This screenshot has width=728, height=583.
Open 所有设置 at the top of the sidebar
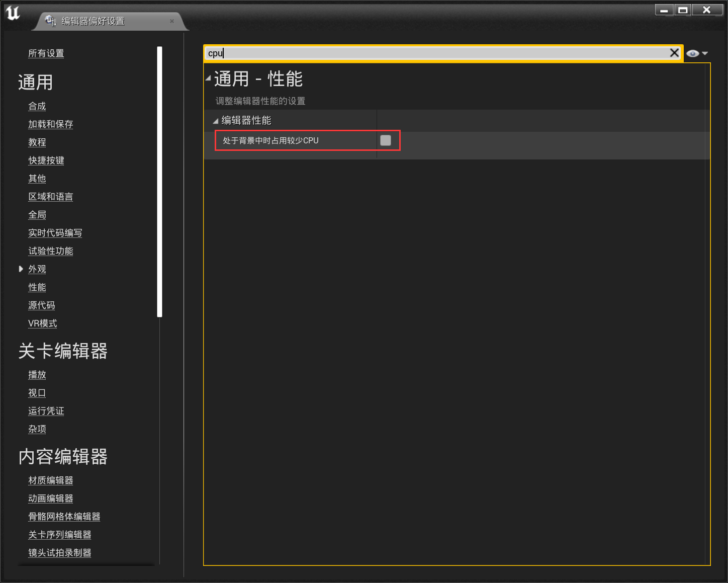[x=46, y=53]
